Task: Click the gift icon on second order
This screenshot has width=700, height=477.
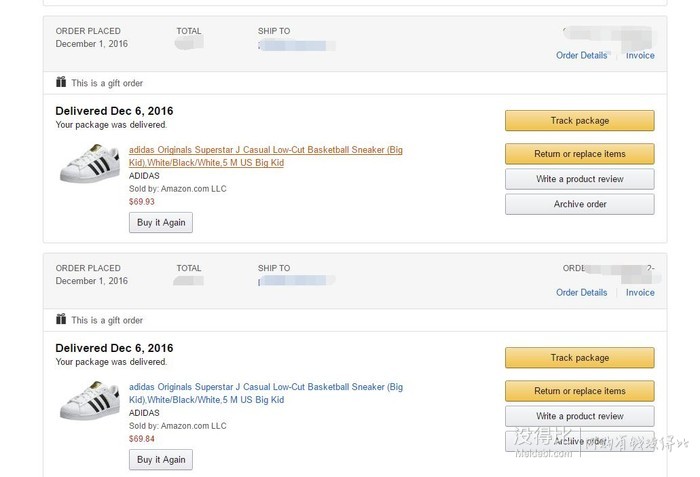Action: (x=61, y=319)
